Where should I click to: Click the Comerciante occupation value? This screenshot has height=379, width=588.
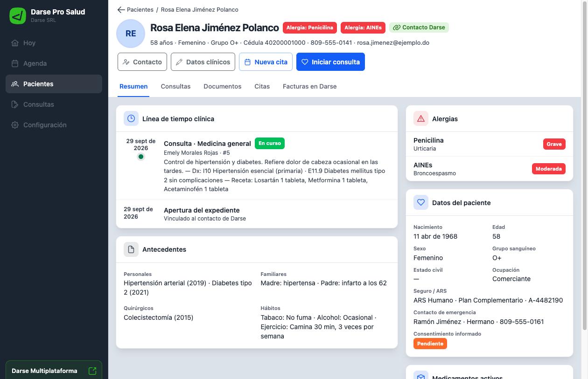pyautogui.click(x=511, y=279)
